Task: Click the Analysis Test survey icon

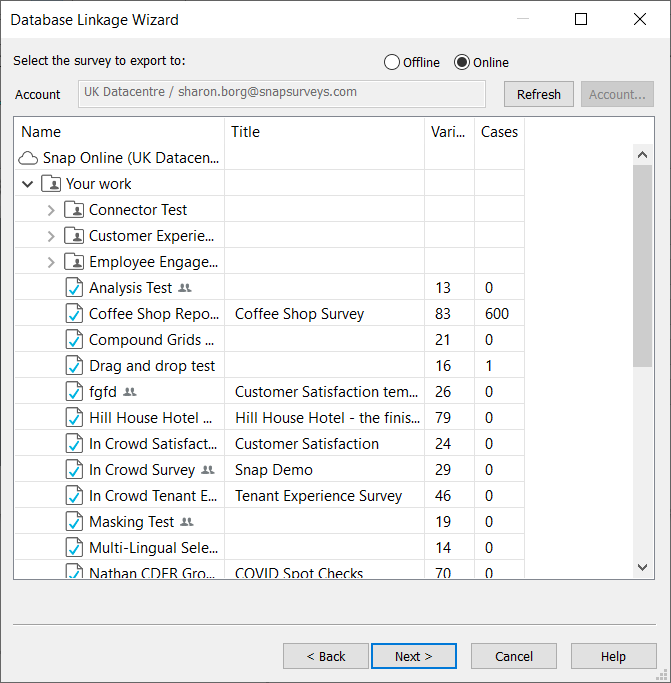Action: coord(74,288)
